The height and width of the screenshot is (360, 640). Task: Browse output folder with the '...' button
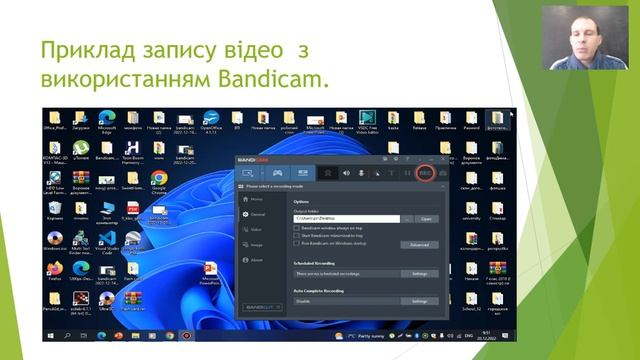407,219
